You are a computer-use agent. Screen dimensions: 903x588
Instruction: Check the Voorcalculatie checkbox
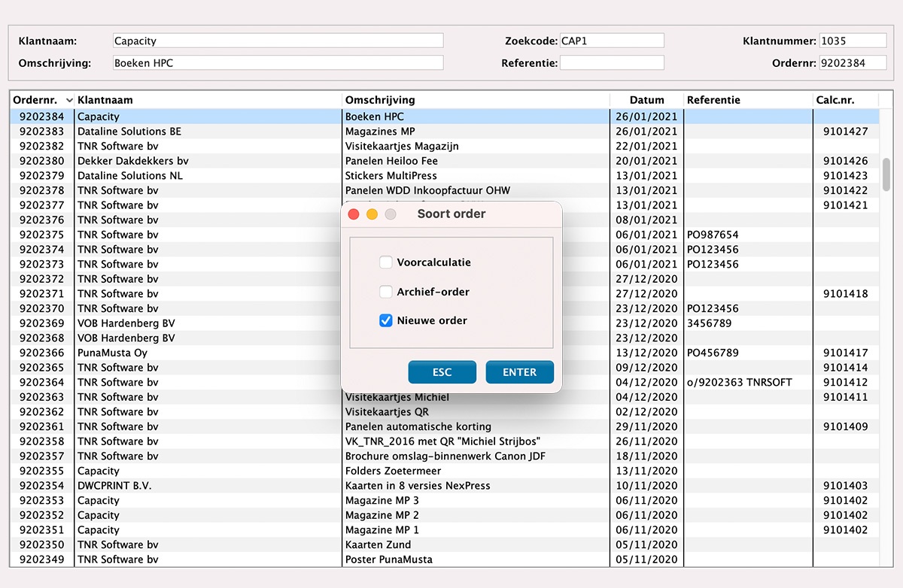pyautogui.click(x=386, y=262)
